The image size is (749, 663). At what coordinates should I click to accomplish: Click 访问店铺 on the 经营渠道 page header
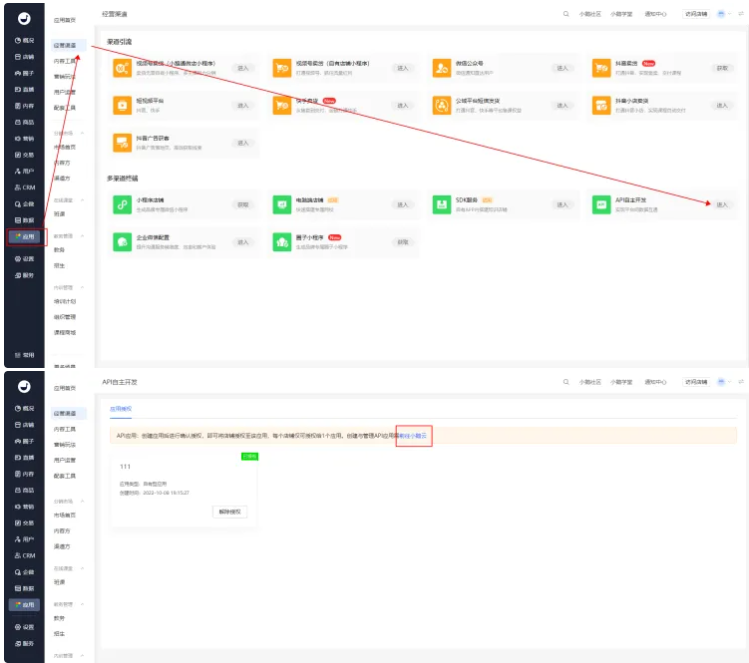pos(696,14)
